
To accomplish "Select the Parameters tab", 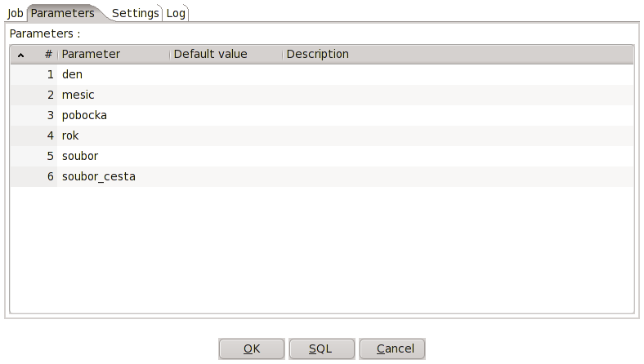I will point(63,13).
